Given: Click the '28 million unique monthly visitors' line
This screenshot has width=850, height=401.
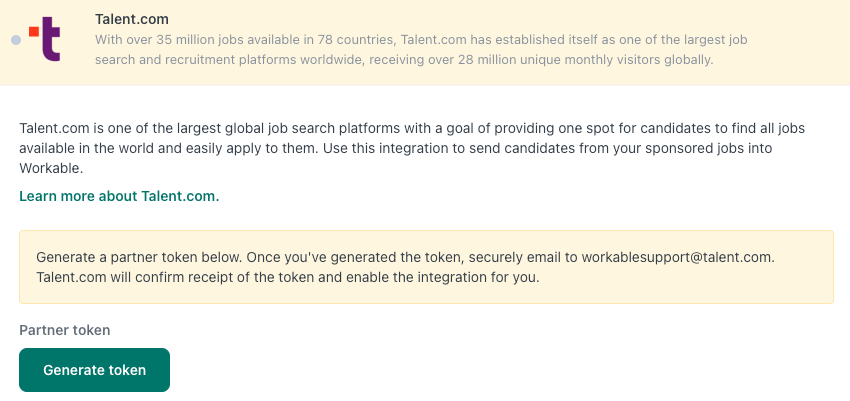Looking at the screenshot, I should click(x=404, y=60).
